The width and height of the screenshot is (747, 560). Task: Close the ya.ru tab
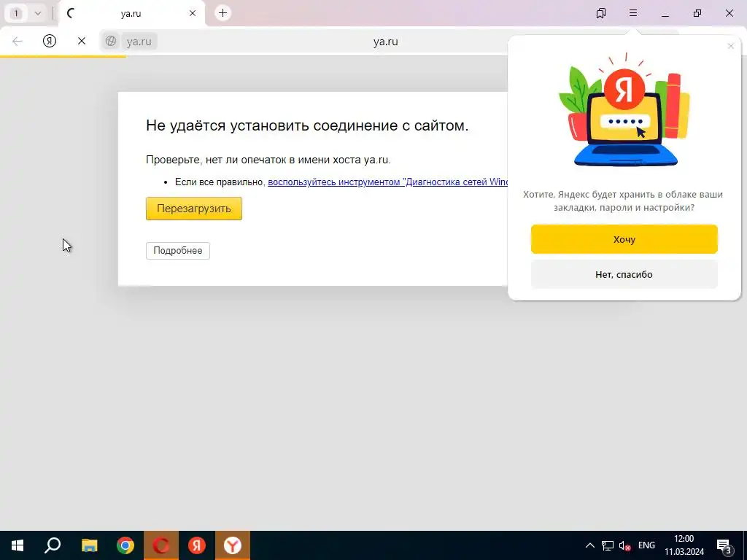193,13
